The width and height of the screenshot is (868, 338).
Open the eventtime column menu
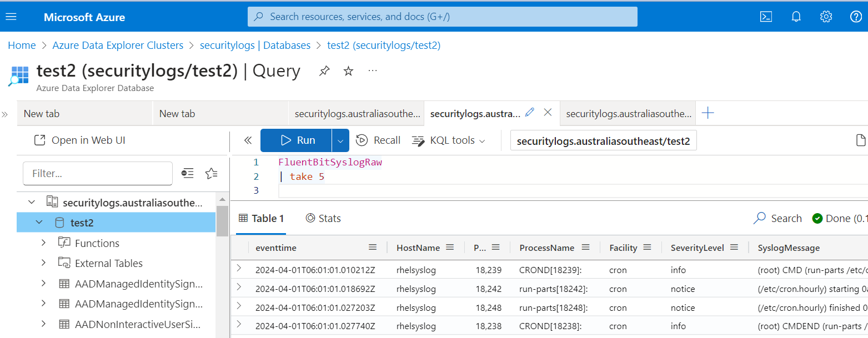coord(373,248)
